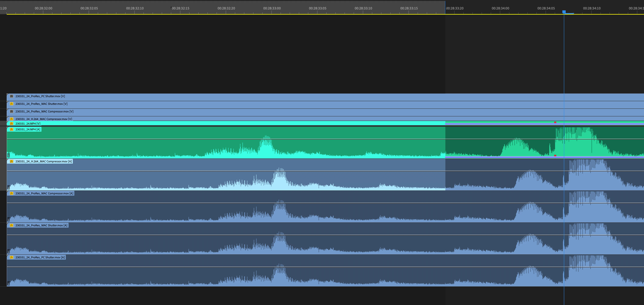This screenshot has height=305, width=644.
Task: Click fx badge on H.264_MAC Compressor.mov audio clip
Action: point(12,161)
